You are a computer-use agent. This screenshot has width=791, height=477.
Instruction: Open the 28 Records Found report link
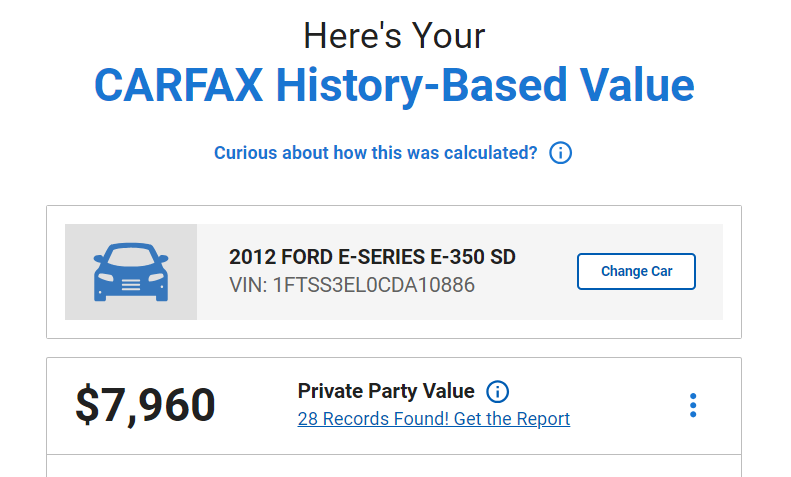coord(434,419)
